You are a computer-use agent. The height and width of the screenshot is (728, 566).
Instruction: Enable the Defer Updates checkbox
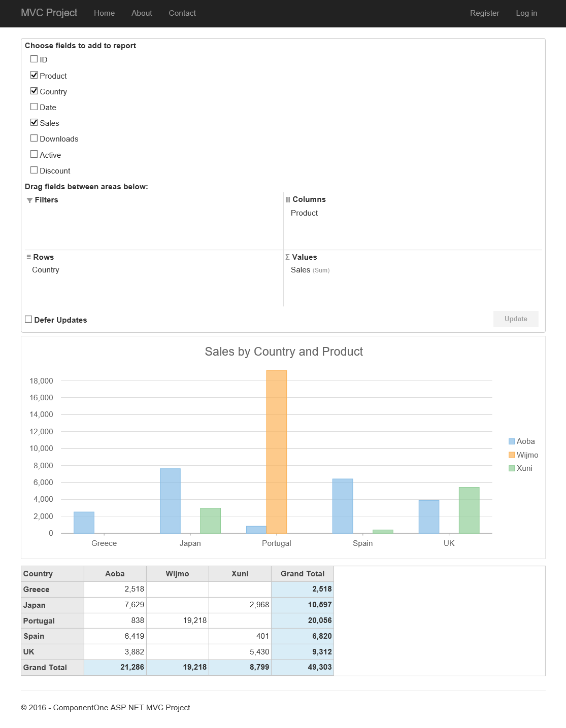click(28, 319)
